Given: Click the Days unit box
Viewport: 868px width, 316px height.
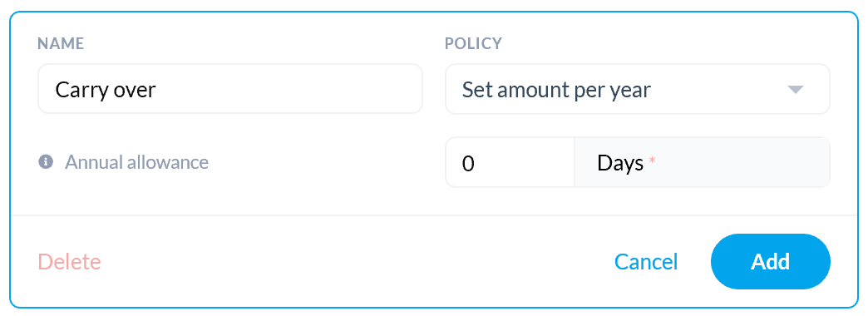Looking at the screenshot, I should point(702,163).
